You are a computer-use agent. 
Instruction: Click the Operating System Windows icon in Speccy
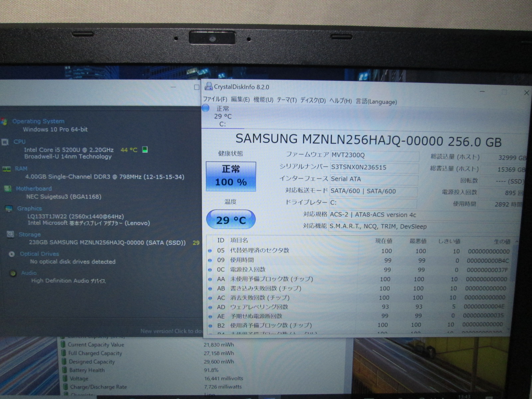[4, 122]
